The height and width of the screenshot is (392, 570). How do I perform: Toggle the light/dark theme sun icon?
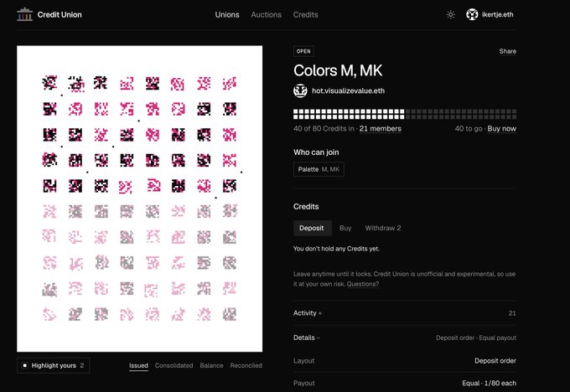click(x=450, y=14)
